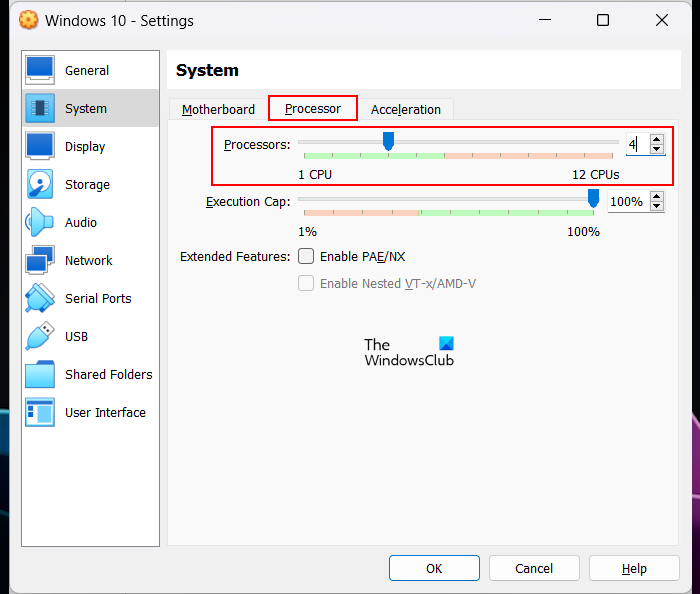Switch to the Motherboard tab
700x594 pixels.
coord(218,109)
